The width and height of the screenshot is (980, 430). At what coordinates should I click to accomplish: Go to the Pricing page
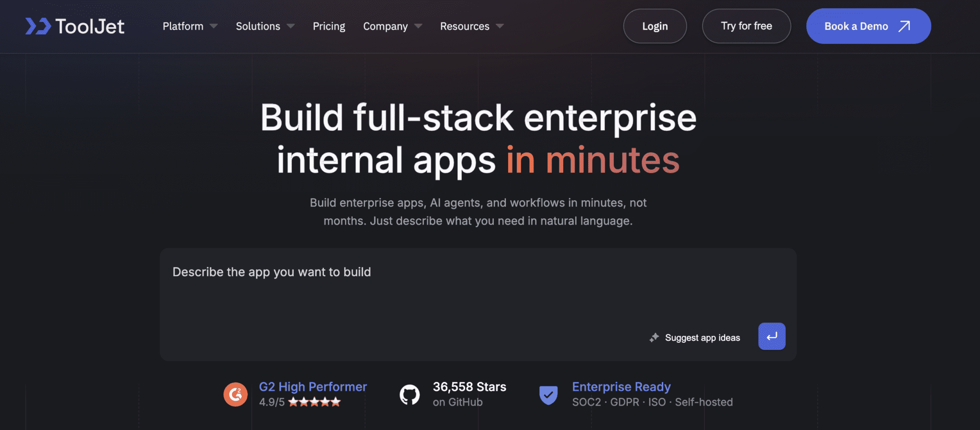[x=329, y=26]
